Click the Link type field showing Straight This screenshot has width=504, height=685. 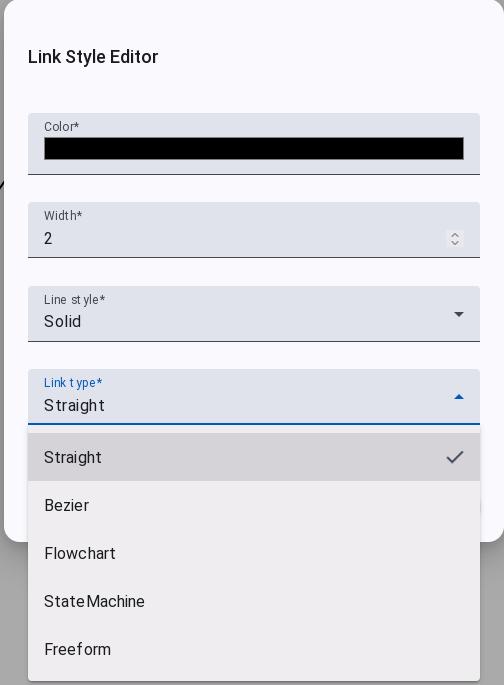[x=254, y=397]
